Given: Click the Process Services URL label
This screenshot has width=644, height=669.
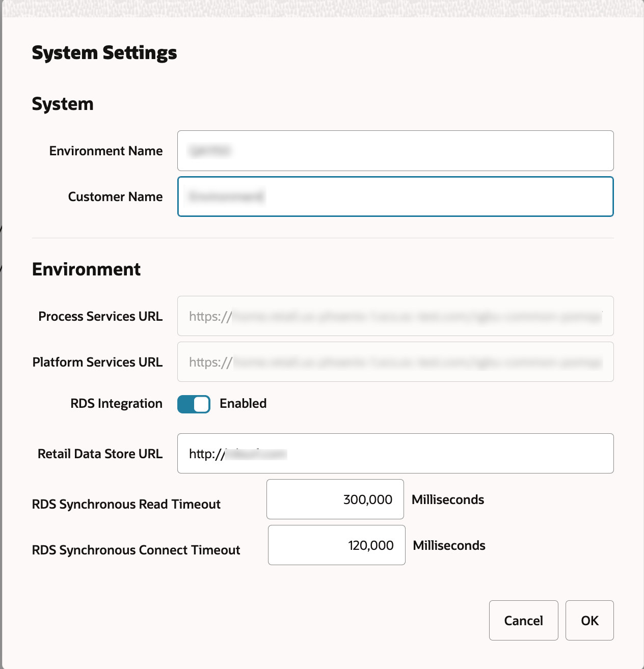Looking at the screenshot, I should pyautogui.click(x=100, y=317).
